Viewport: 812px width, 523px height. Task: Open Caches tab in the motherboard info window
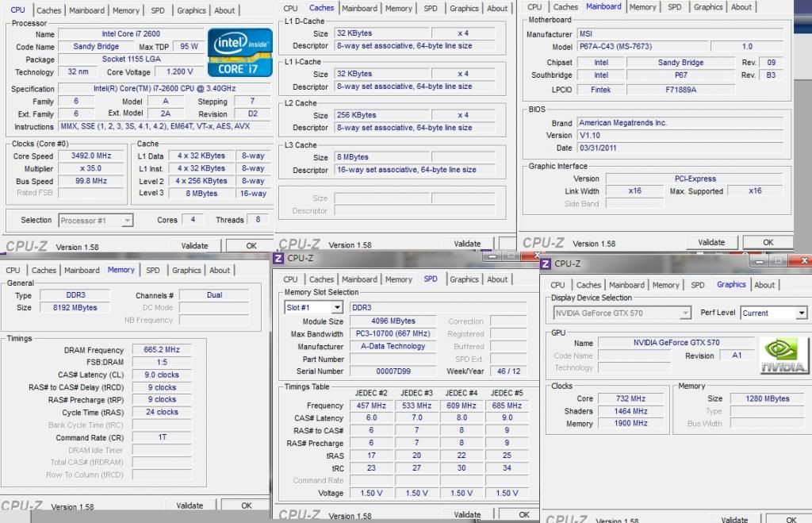[565, 7]
